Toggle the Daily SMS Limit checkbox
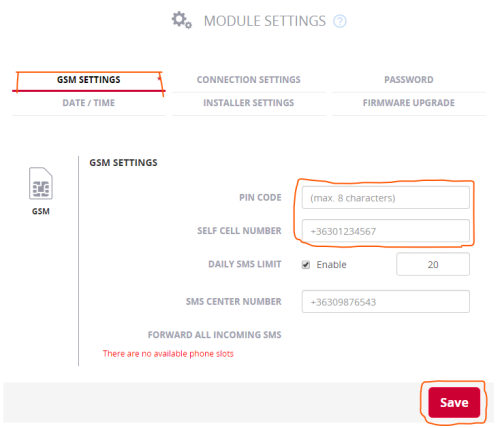The height and width of the screenshot is (428, 500). click(x=306, y=265)
